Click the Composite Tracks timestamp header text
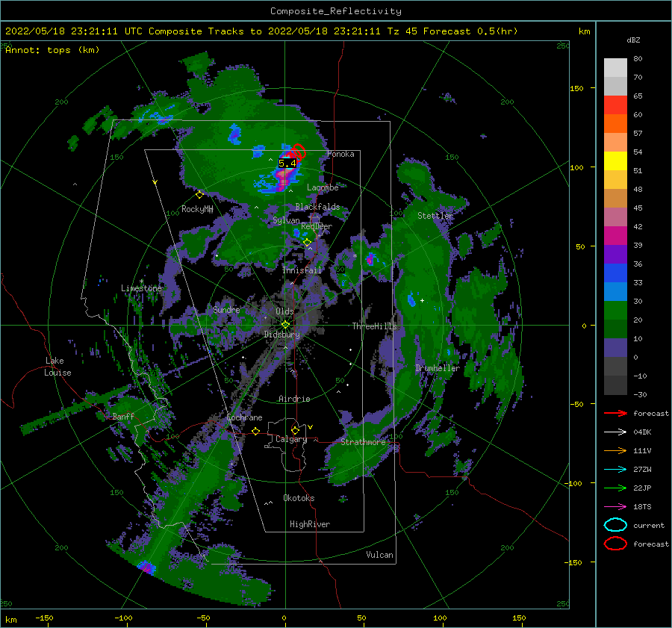The height and width of the screenshot is (628, 672). (261, 31)
